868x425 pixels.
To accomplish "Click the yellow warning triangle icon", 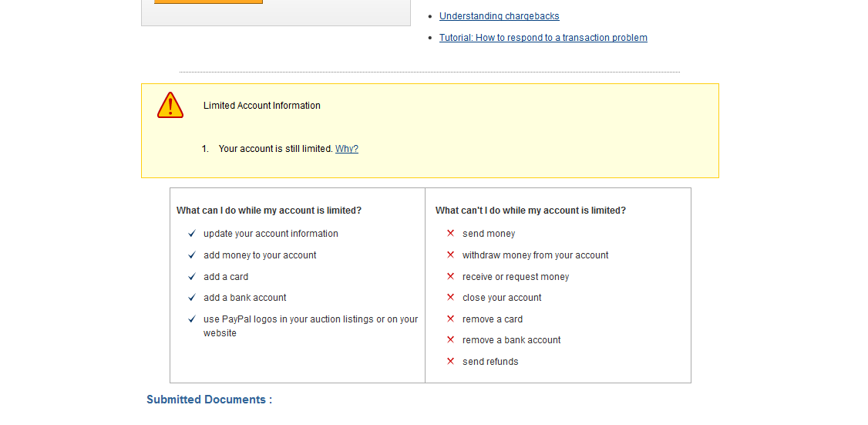I will tap(170, 106).
